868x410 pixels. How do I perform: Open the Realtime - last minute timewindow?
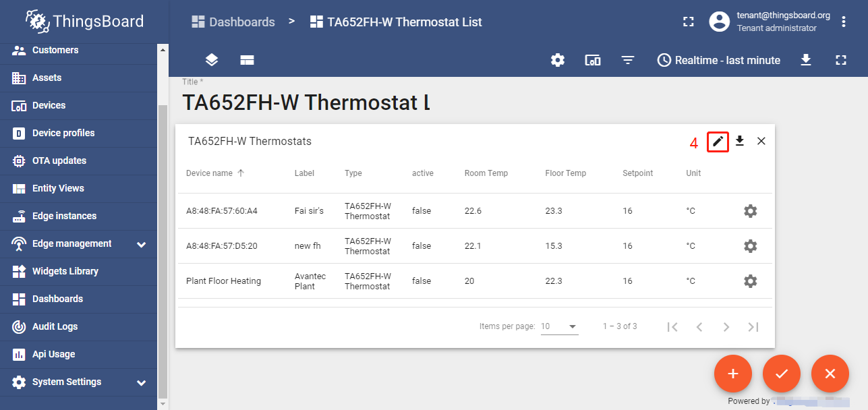(x=718, y=60)
